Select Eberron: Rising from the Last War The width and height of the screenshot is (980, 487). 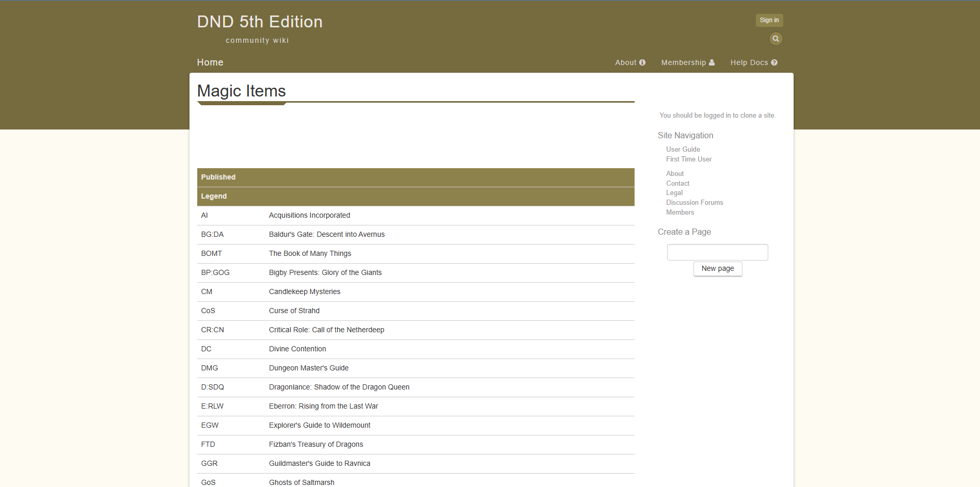[x=323, y=407]
